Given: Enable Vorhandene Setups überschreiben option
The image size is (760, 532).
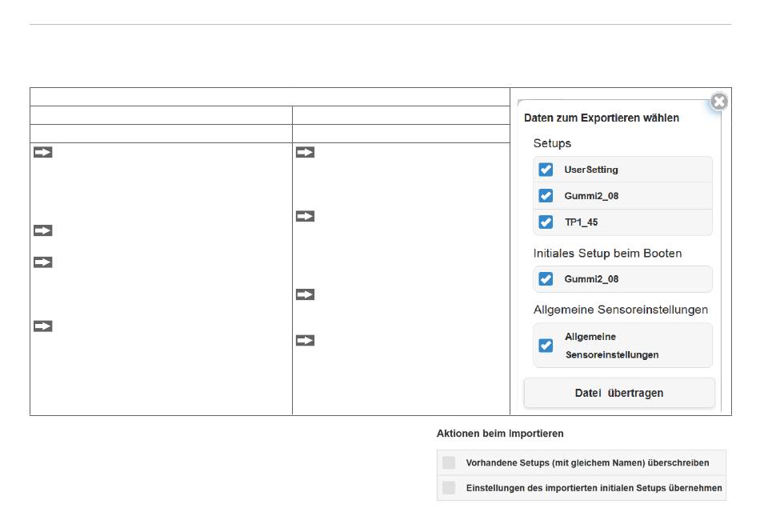Looking at the screenshot, I should (449, 462).
